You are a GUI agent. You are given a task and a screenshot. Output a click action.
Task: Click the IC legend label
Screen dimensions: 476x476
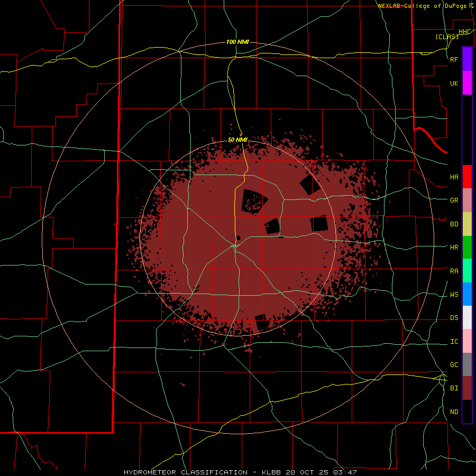point(454,342)
